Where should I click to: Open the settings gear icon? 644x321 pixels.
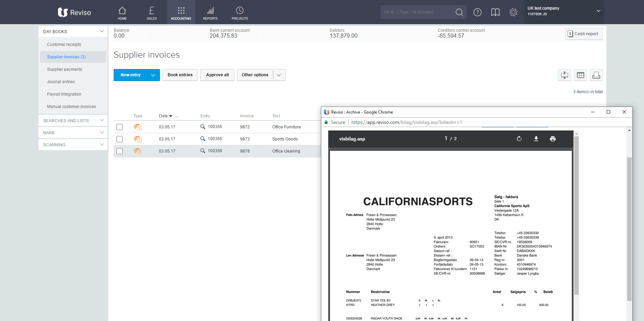[513, 12]
